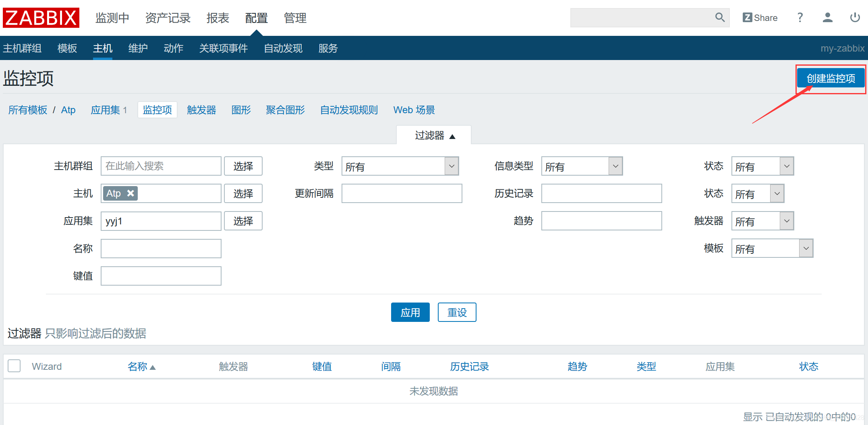Click the my-zabbix server name text

[843, 48]
